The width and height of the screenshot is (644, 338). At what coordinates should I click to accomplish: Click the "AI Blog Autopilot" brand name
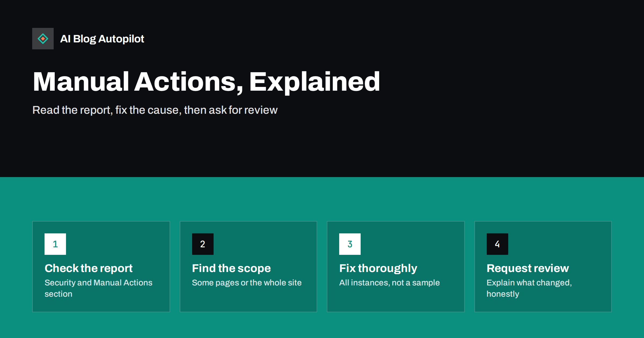(x=102, y=39)
